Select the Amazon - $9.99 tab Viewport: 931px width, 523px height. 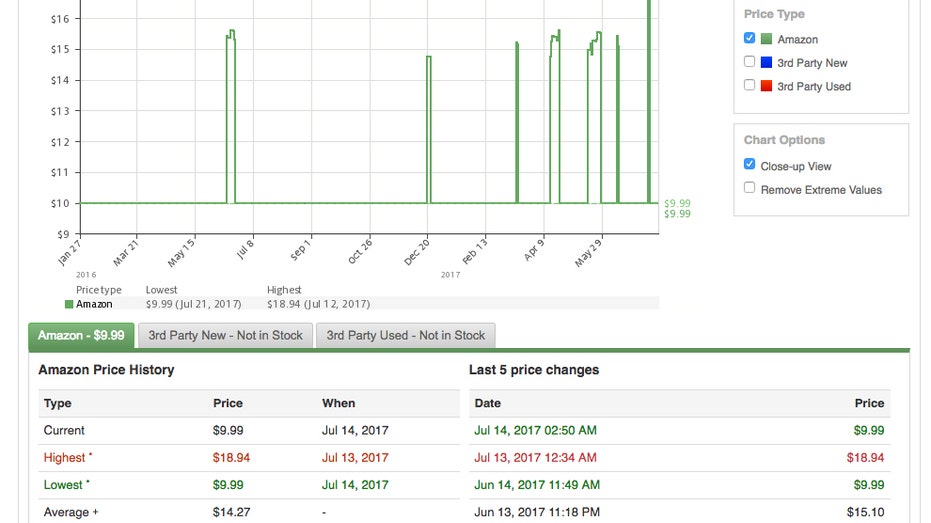81,335
